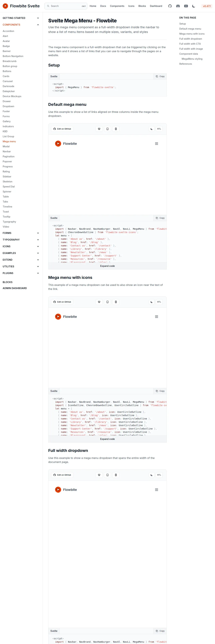Go to Home in top navigation

(x=93, y=6)
